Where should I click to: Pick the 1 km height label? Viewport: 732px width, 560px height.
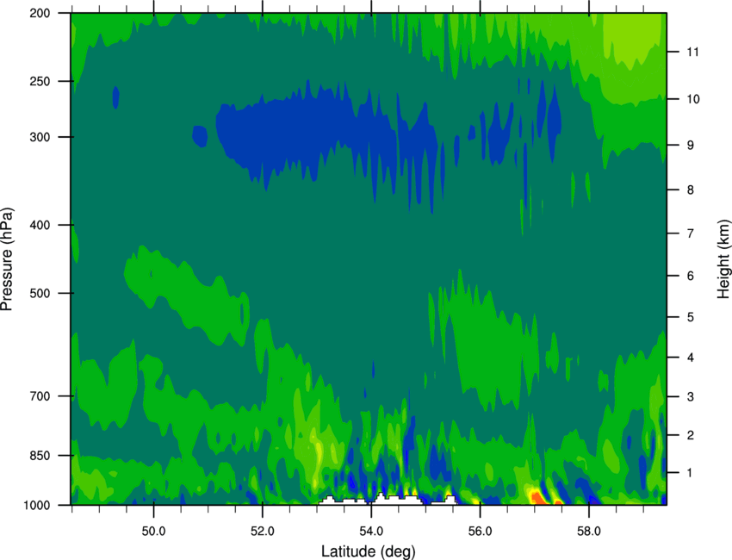pos(690,473)
